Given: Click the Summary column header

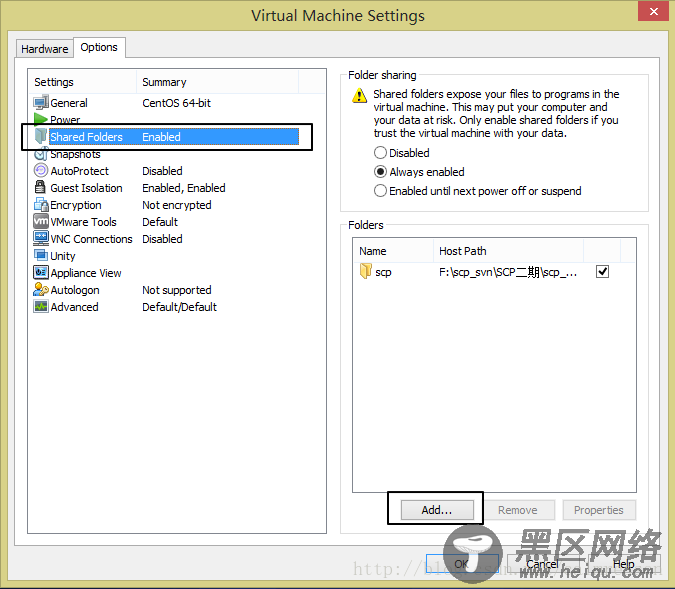Looking at the screenshot, I should coord(217,82).
